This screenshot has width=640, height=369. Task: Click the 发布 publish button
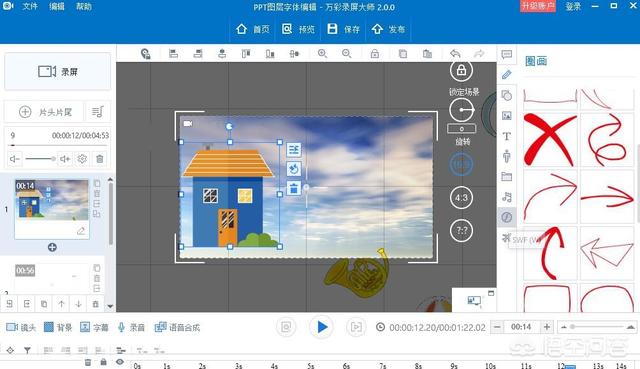388,29
